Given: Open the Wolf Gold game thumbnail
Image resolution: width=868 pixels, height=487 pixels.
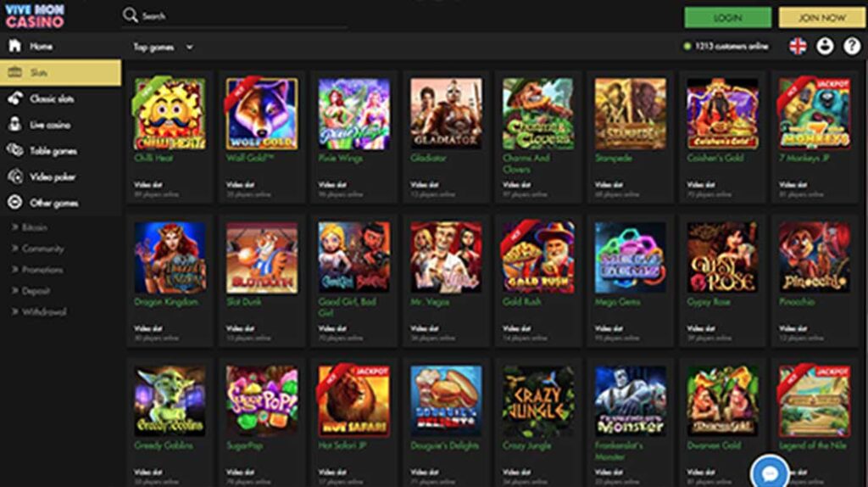Looking at the screenshot, I should point(262,114).
